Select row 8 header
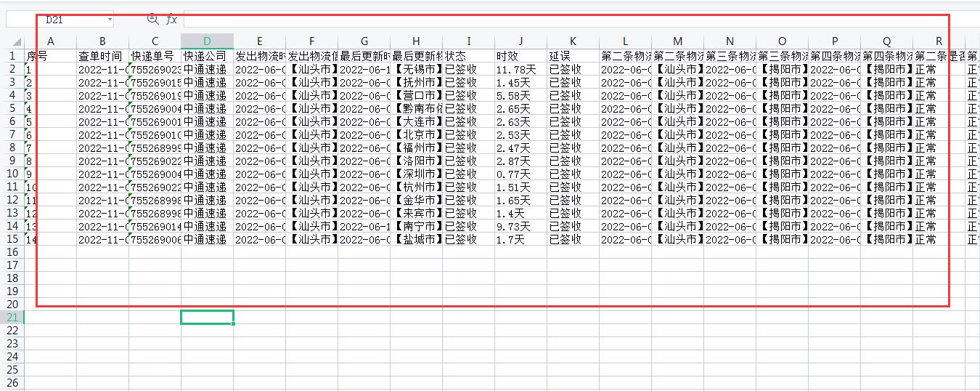Screen dimensions: 980x391 pos(12,148)
